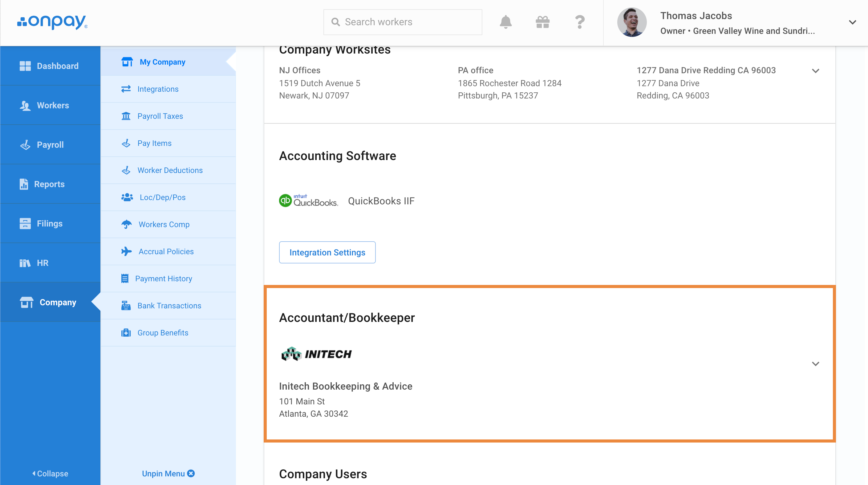This screenshot has width=868, height=485.
Task: Expand the Accountant/Bookkeeper chevron
Action: click(x=815, y=363)
